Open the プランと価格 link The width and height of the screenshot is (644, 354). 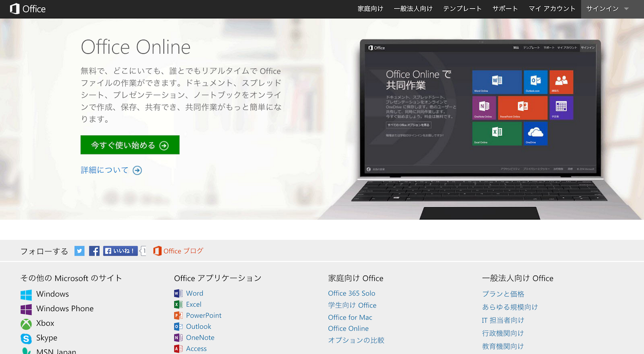click(503, 294)
